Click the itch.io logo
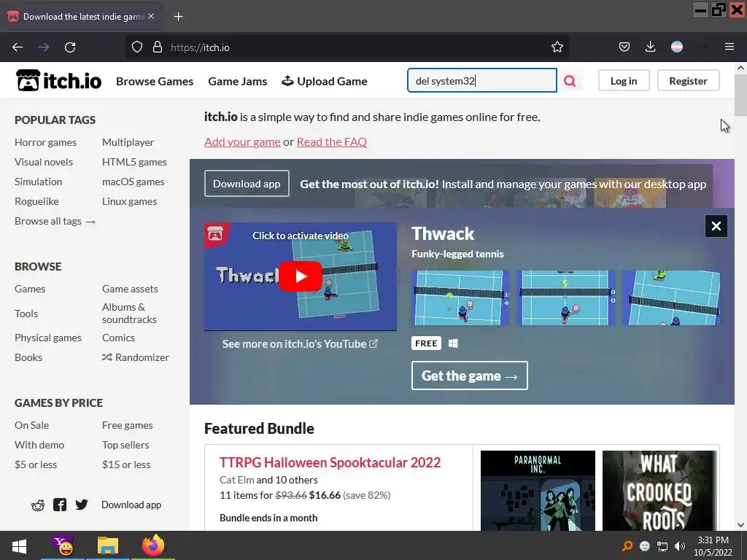 tap(58, 80)
